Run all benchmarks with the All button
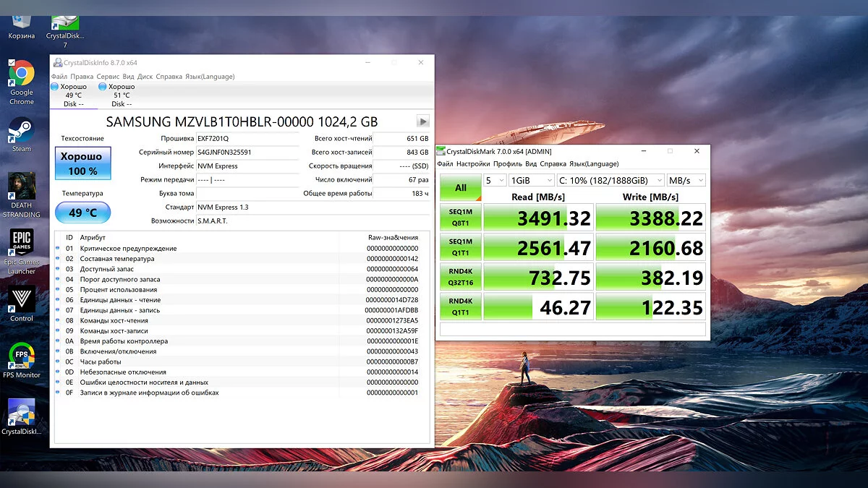Image resolution: width=868 pixels, height=488 pixels. [x=460, y=188]
